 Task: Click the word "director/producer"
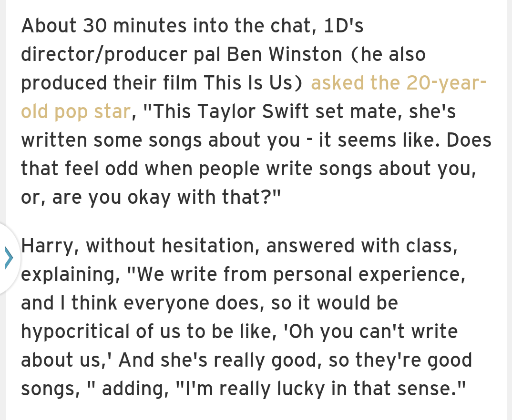[x=104, y=54]
